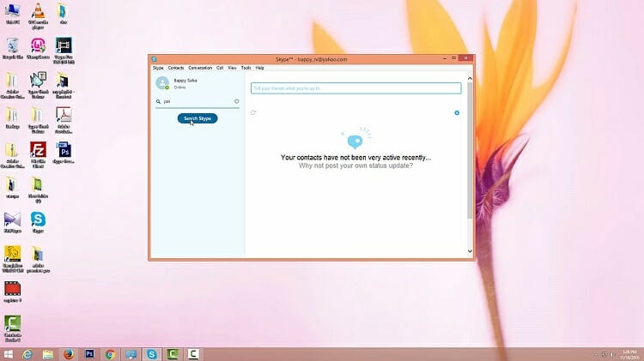The height and width of the screenshot is (361, 644).
Task: Open Google Chrome from the taskbar
Action: point(110,354)
